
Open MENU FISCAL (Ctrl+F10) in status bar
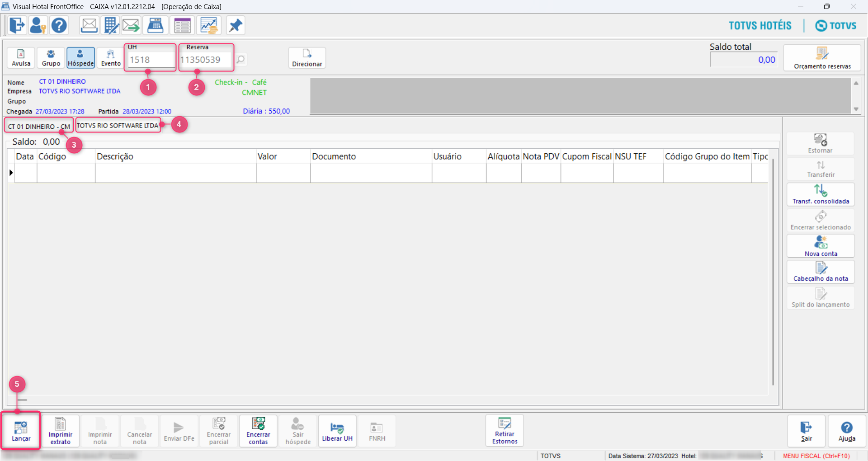(816, 456)
